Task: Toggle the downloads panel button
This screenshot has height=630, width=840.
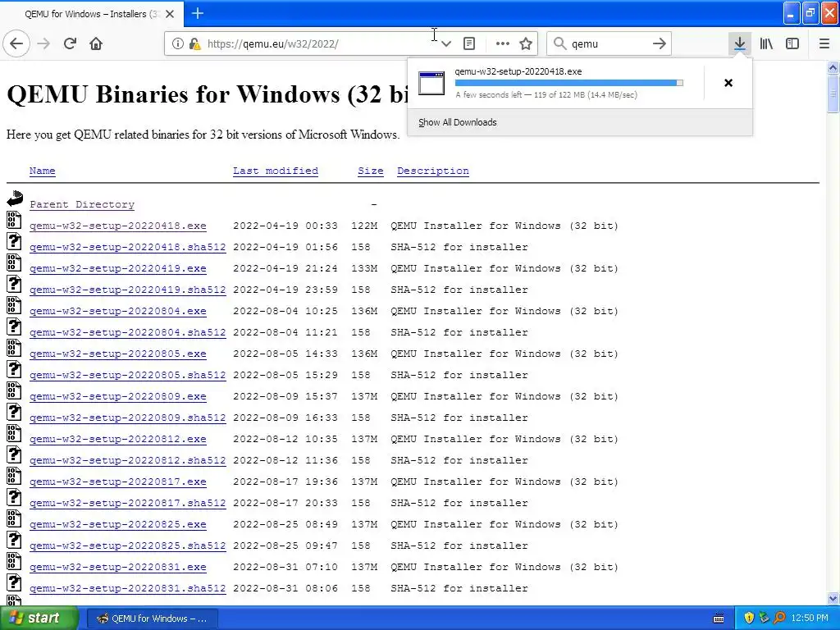Action: click(740, 43)
